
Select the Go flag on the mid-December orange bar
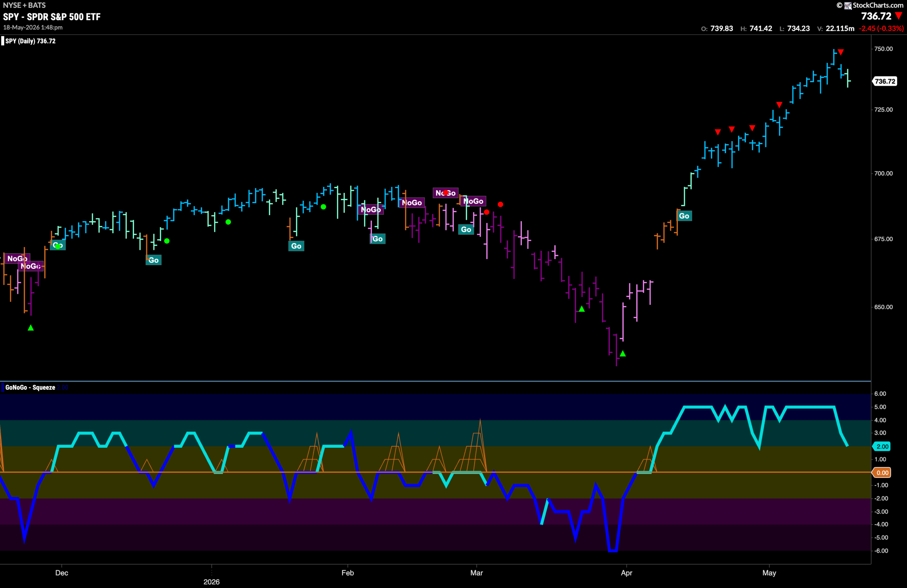tap(153, 260)
